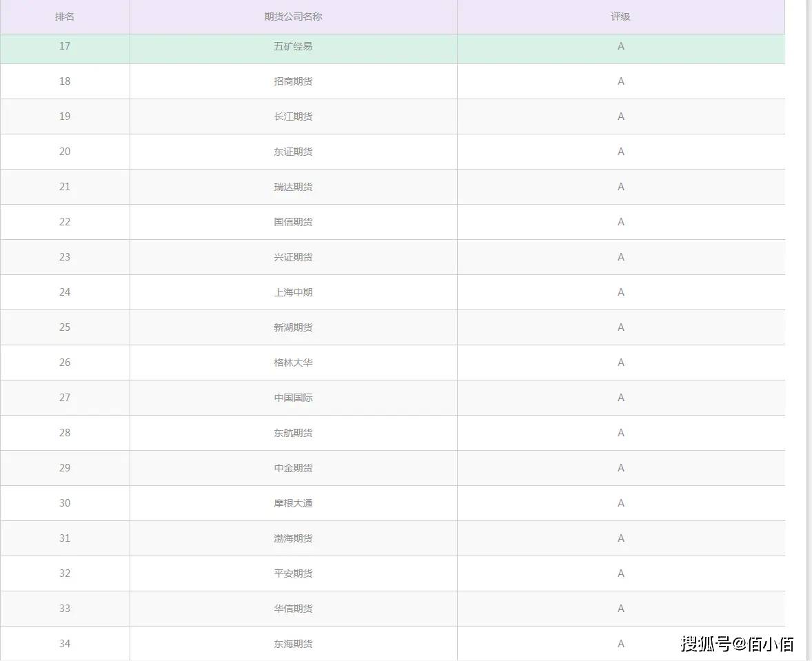Select the 渤海期货 company cell
Viewport: 812px width, 661px height.
point(293,539)
